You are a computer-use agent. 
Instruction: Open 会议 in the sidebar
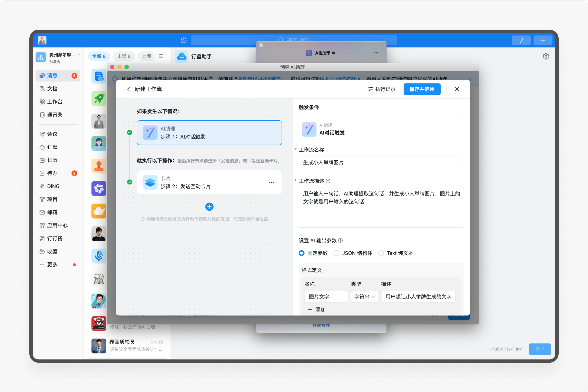(58, 134)
